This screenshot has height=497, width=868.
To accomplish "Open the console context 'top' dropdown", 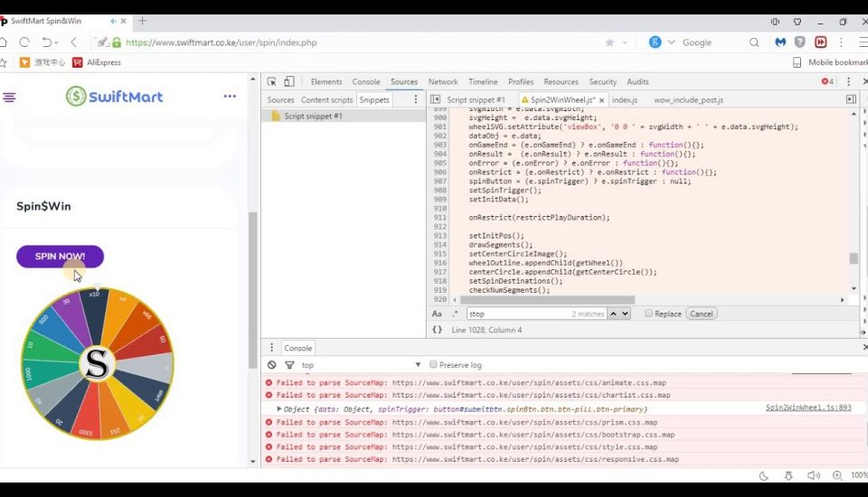I will click(361, 365).
